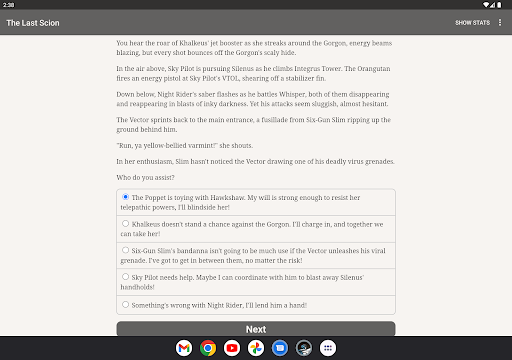The image size is (512, 360).
Task: Choose to help Khalkeus against the Gorgon
Action: [256, 229]
